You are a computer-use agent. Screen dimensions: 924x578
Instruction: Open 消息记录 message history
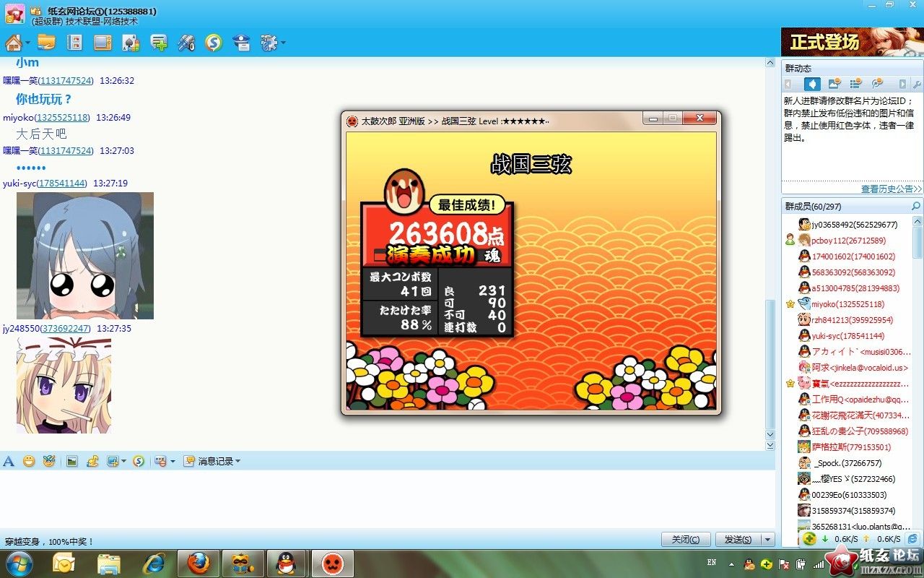click(209, 461)
